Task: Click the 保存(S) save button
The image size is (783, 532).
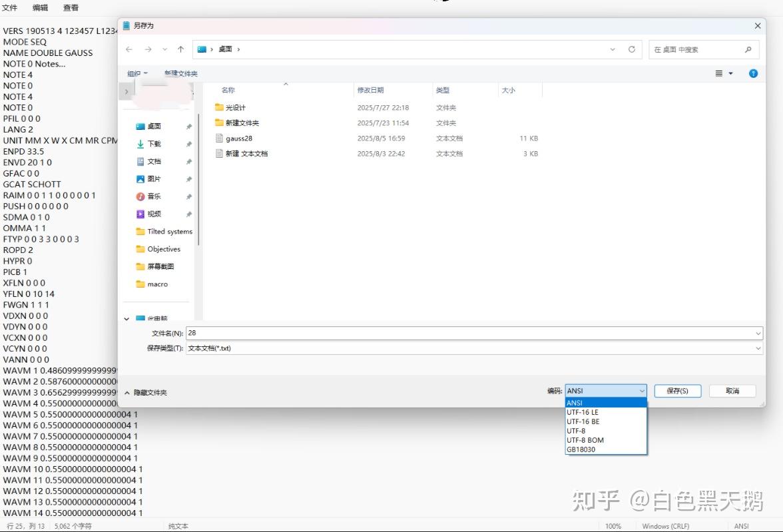Action: [x=677, y=391]
